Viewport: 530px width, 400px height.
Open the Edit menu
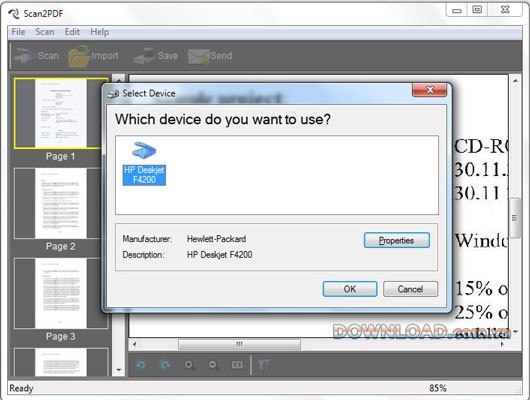pos(72,32)
